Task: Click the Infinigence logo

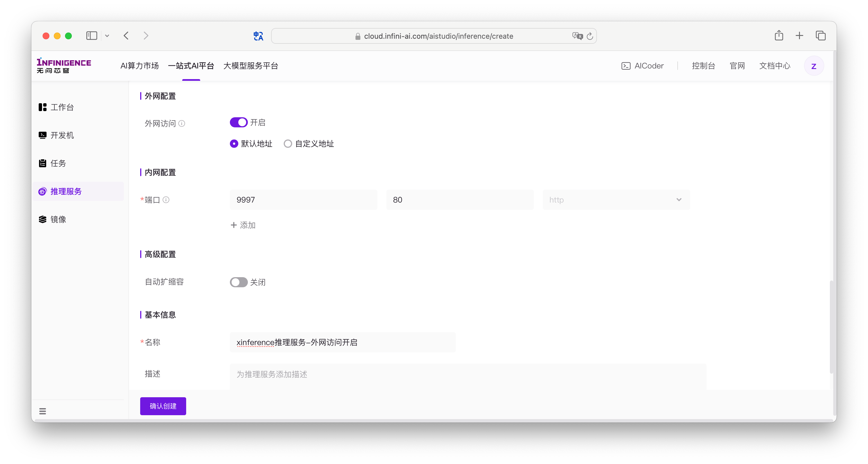Action: pos(64,65)
